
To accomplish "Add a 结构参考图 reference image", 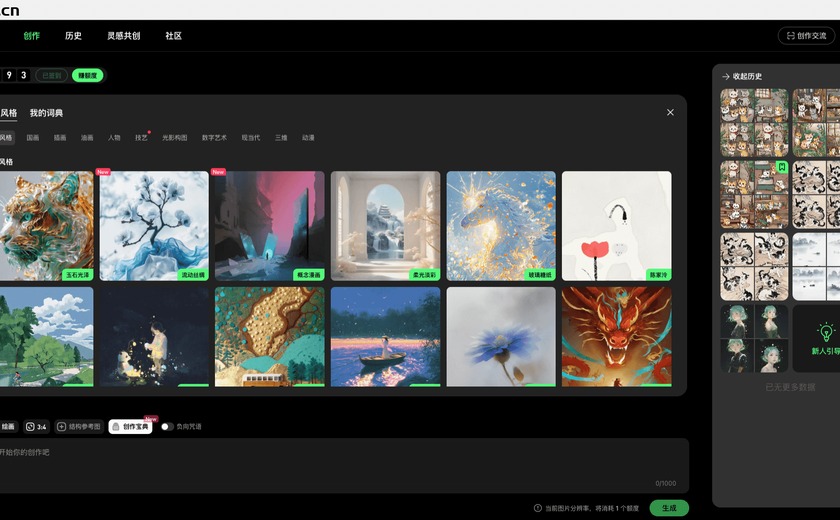I will 79,427.
